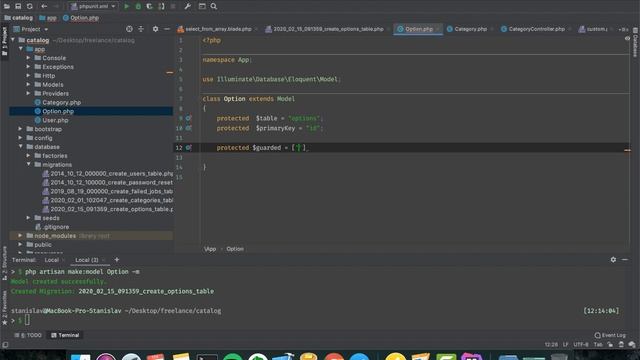
Task: Expand the Console folder
Action: point(29,58)
